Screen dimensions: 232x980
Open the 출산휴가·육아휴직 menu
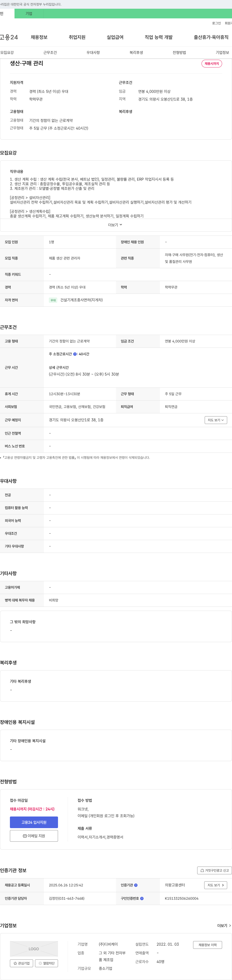(x=211, y=37)
